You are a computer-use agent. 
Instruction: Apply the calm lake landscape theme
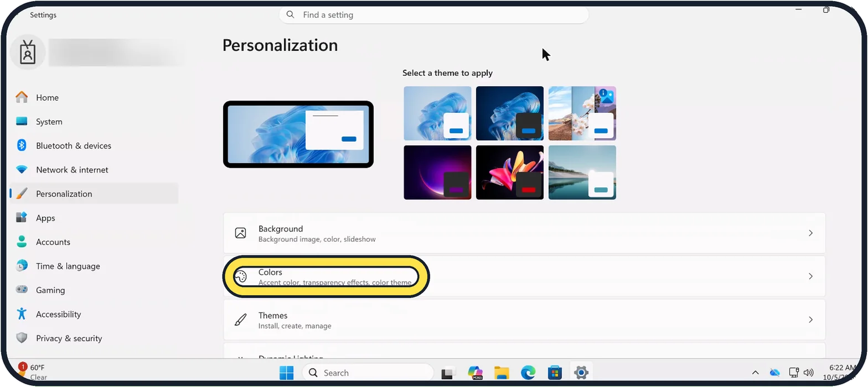(582, 172)
